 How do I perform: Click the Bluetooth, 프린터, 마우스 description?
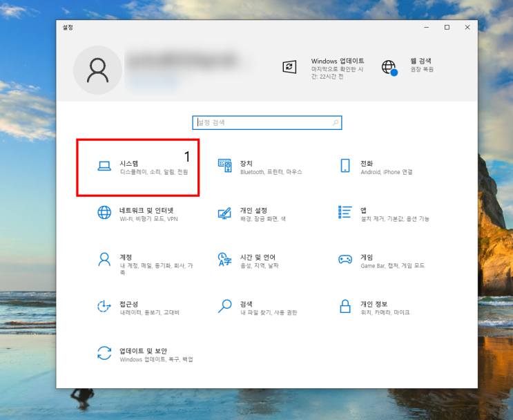[x=271, y=172]
